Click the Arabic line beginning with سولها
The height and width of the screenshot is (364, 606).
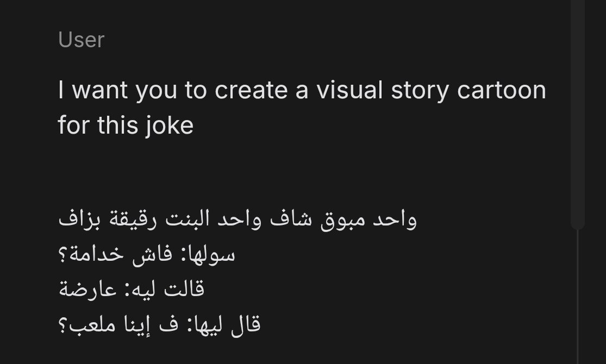147,255
